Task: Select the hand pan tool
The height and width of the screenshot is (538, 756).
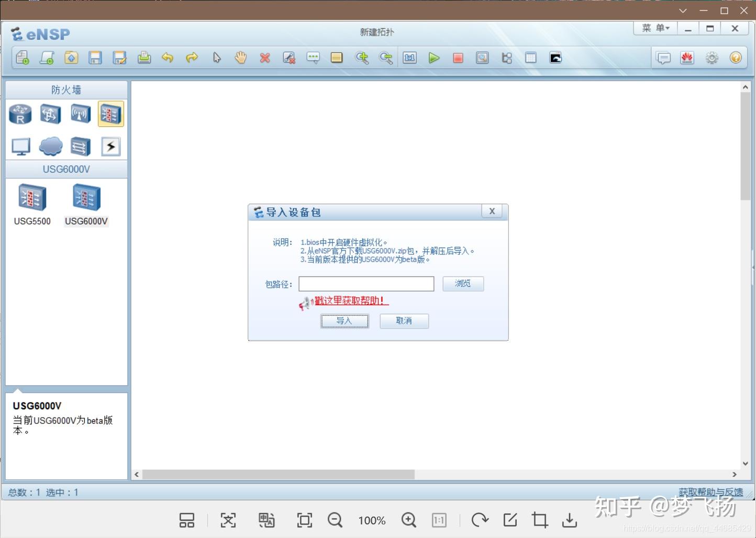Action: [240, 58]
